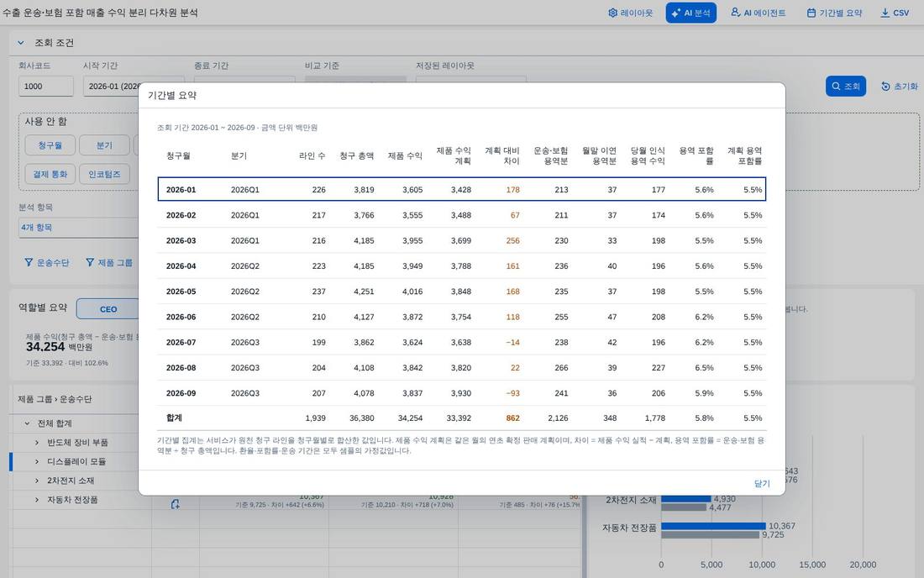The image size is (924, 578).
Task: Select the 2026-05 row label
Action: point(181,292)
